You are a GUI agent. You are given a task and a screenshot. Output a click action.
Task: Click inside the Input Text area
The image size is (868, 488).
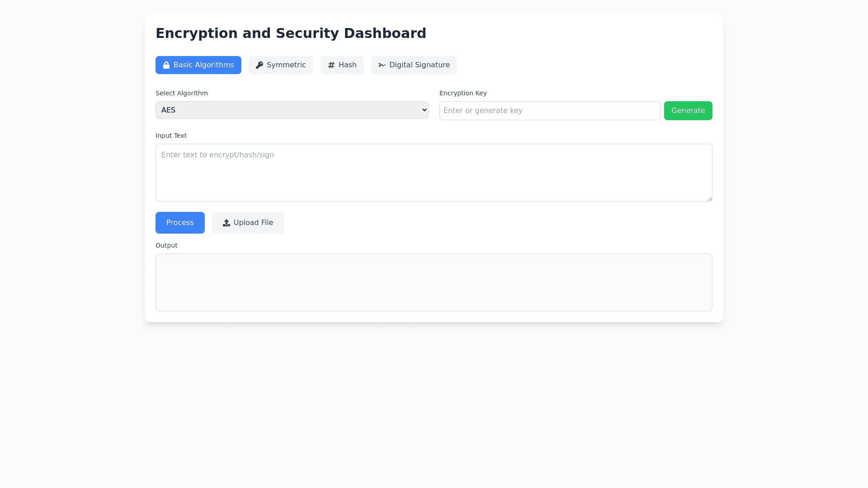coord(434,173)
